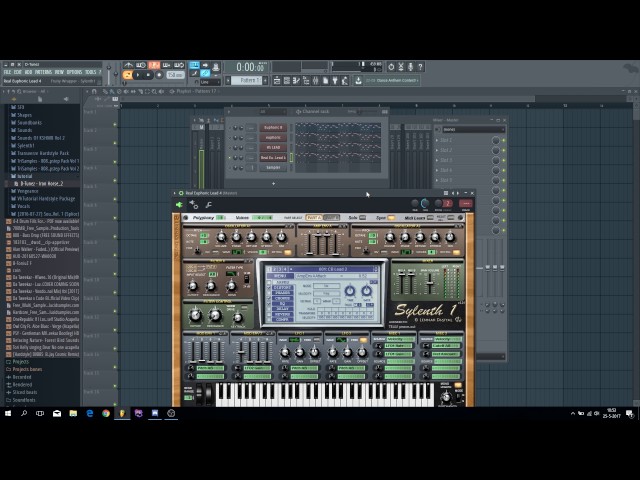Screen dimensions: 640x480
Task: Open the Sylenth1 folder in browser
Action: [26, 145]
